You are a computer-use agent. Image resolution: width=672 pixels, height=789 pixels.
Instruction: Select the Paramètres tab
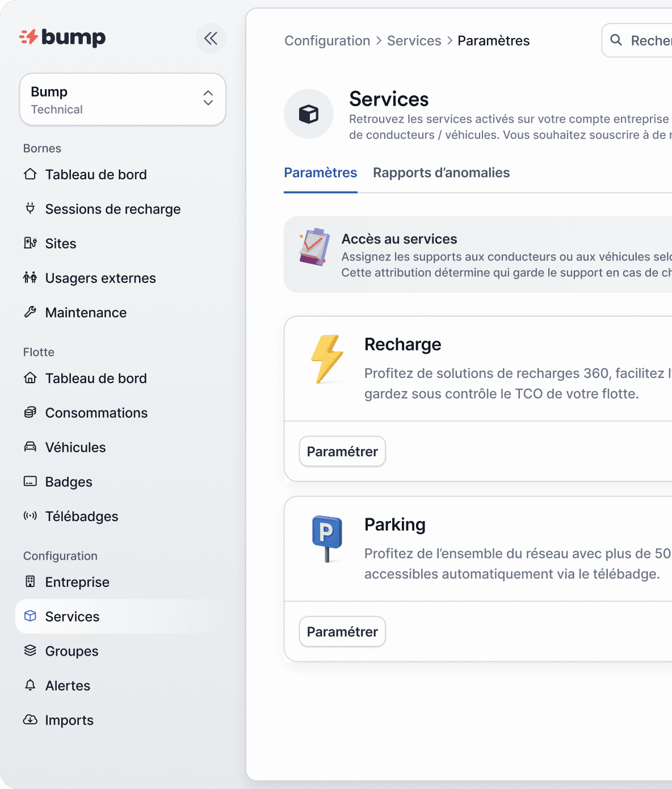[x=320, y=173]
